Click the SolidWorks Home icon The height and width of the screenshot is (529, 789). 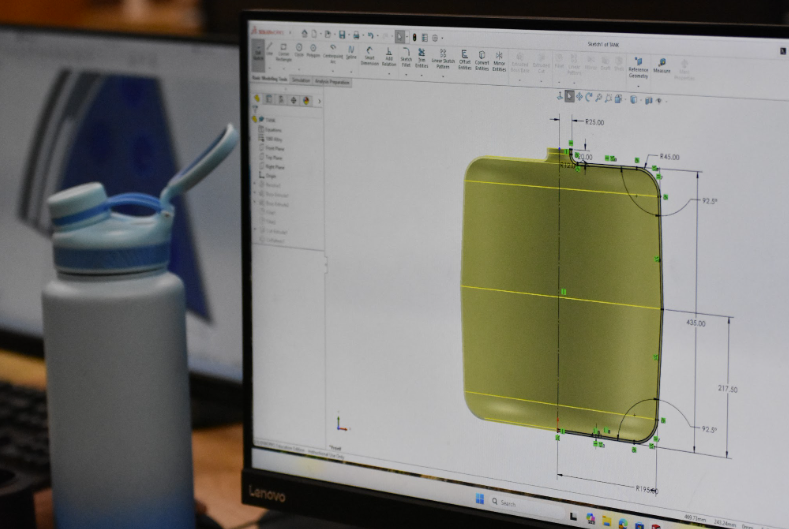[x=304, y=33]
